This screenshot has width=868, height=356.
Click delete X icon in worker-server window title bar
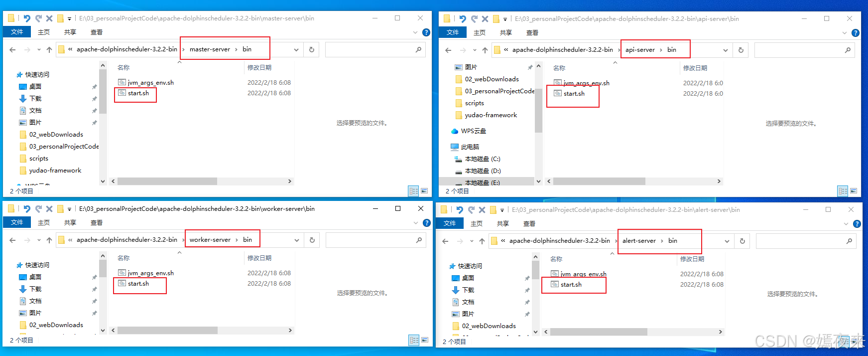click(x=49, y=209)
